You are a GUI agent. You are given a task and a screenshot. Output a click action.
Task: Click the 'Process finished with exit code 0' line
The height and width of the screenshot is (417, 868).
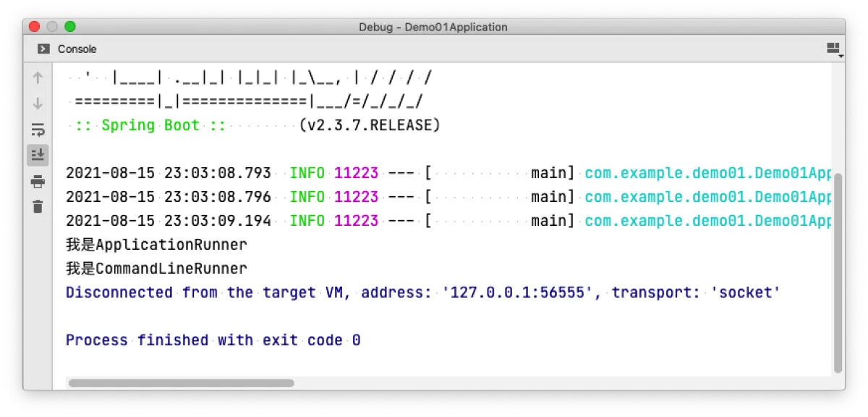[x=213, y=340]
